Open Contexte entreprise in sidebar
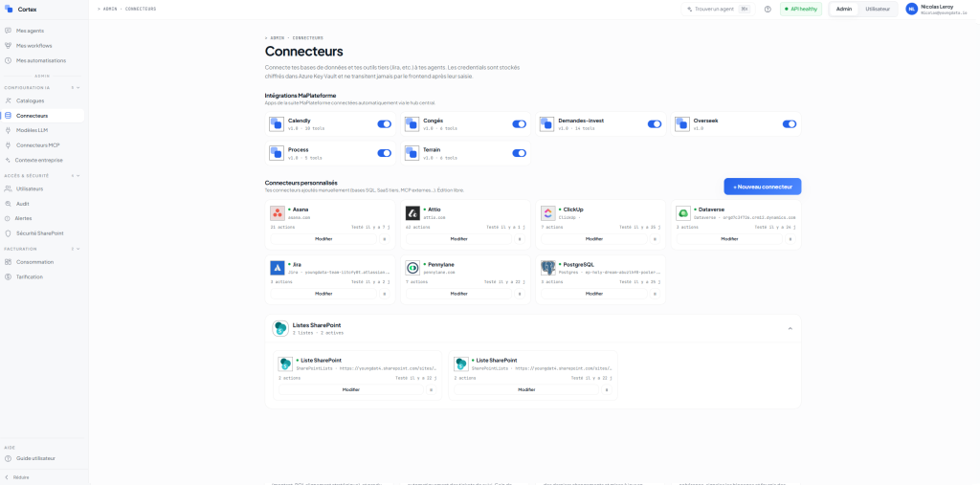The image size is (980, 485). tap(42, 160)
